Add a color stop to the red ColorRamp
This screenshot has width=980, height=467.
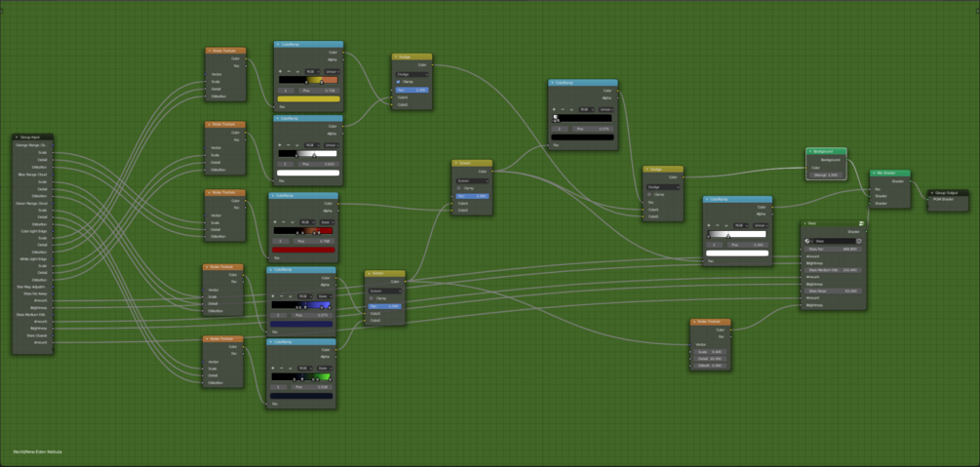276,222
